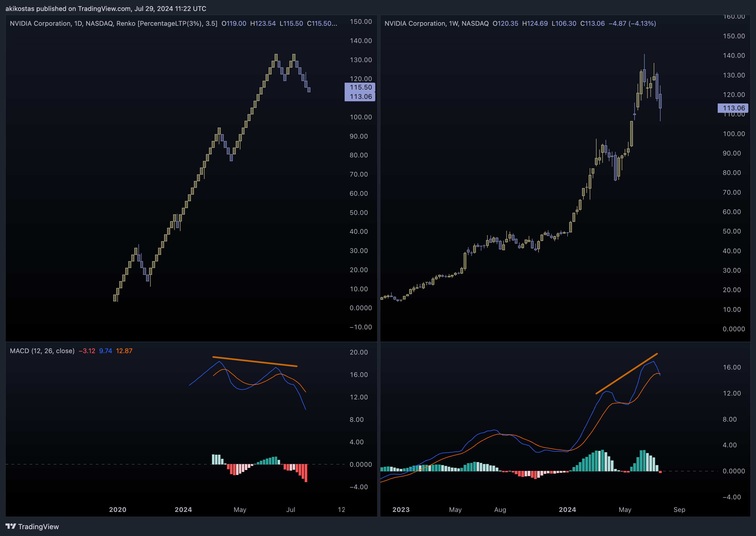The width and height of the screenshot is (756, 536).
Task: Click the 12 label on Renko time axis
Action: click(x=342, y=510)
